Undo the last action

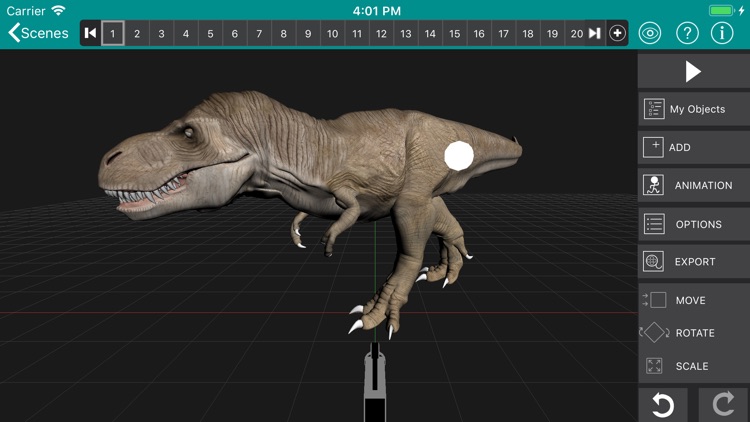point(663,405)
